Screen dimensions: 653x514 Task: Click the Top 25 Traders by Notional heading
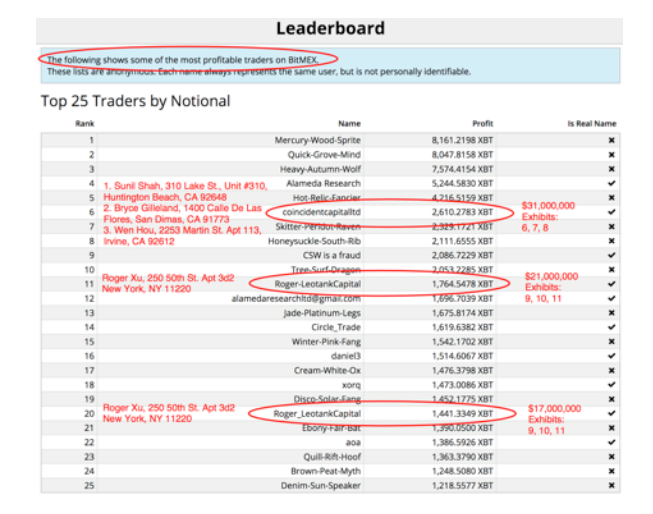(x=135, y=100)
